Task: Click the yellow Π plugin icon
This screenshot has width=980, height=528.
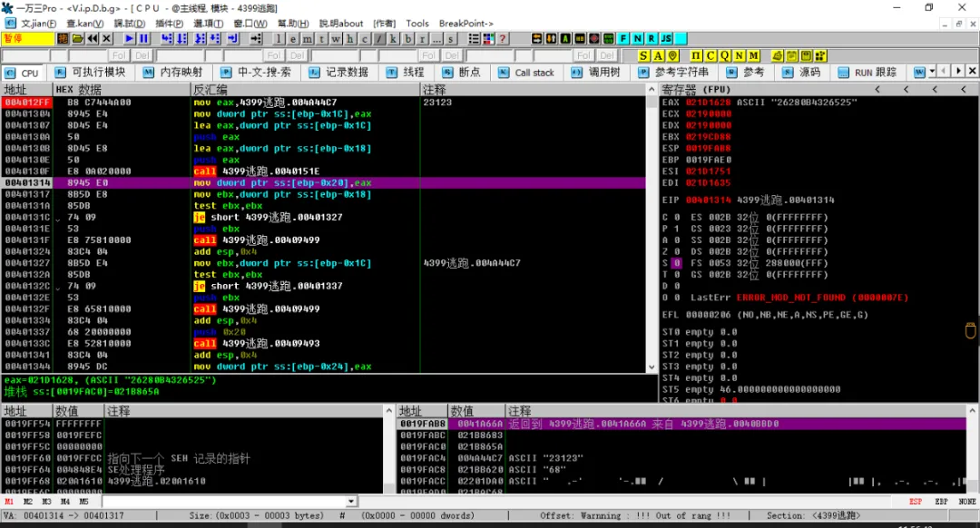Action: click(696, 55)
